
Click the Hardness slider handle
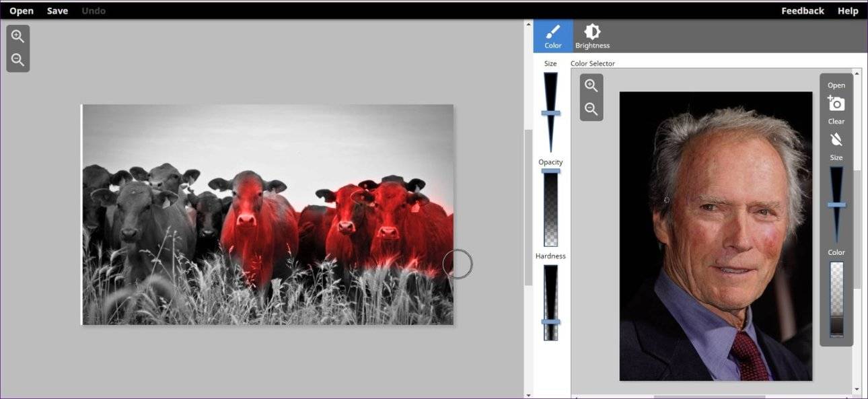550,322
